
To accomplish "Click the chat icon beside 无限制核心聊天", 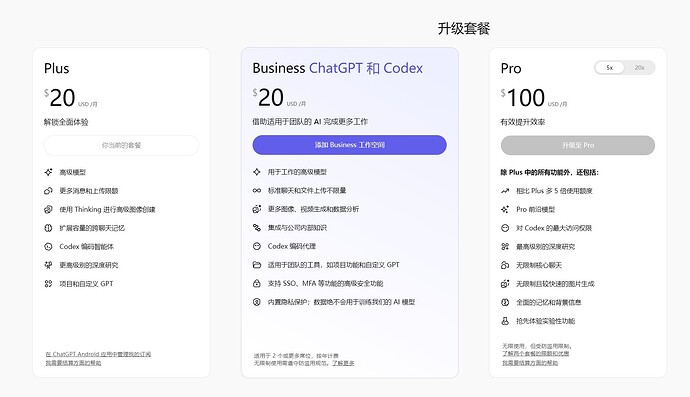I will coord(505,265).
